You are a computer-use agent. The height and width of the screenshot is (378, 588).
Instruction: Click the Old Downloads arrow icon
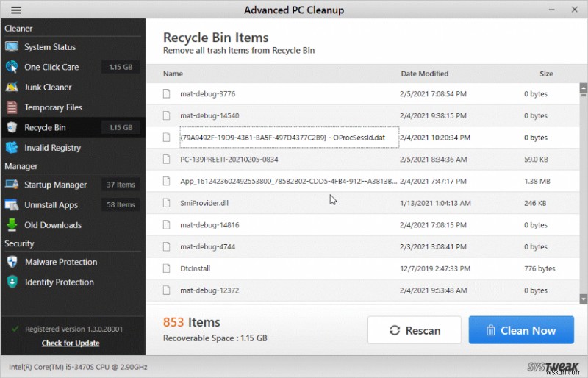11,225
